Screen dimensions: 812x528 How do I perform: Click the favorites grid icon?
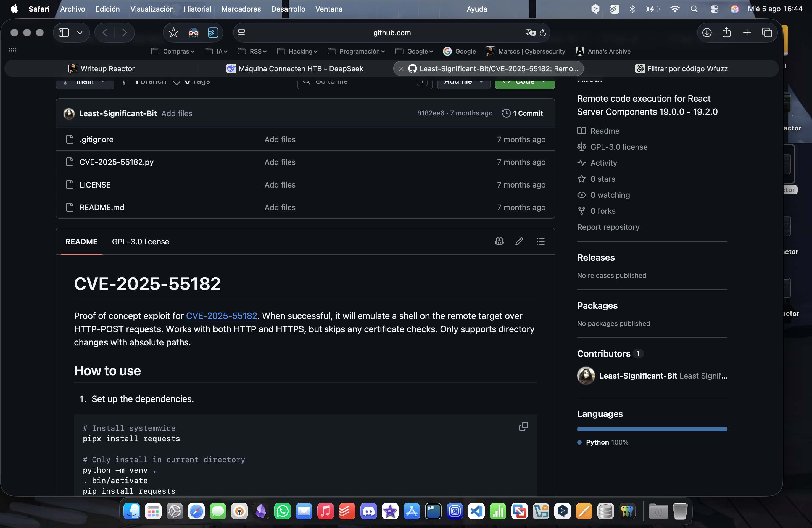13,51
